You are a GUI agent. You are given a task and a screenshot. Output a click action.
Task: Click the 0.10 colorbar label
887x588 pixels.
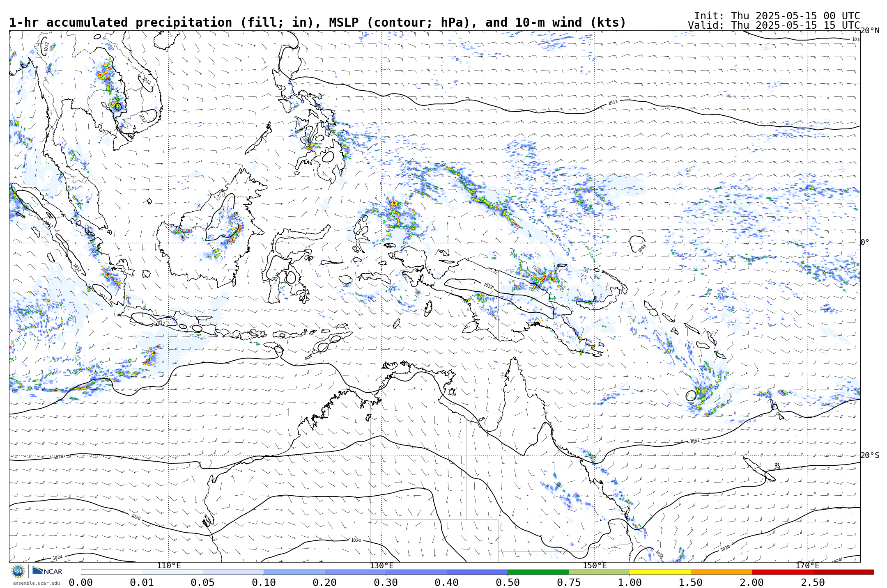[264, 583]
